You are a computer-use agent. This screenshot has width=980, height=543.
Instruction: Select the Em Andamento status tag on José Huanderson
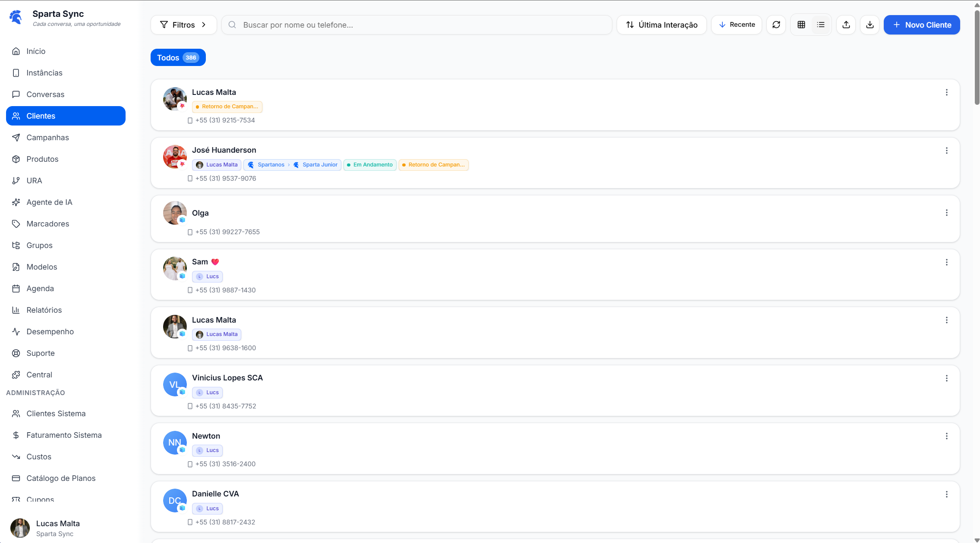369,164
